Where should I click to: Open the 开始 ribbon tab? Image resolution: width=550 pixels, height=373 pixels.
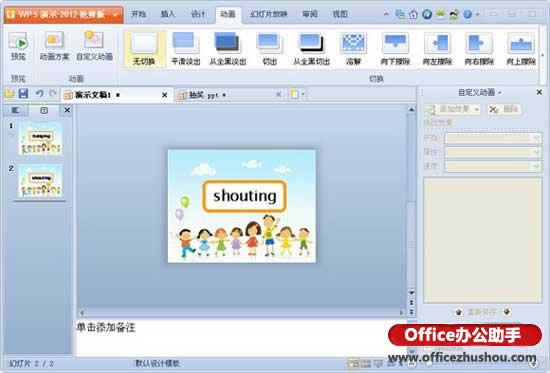click(x=138, y=14)
